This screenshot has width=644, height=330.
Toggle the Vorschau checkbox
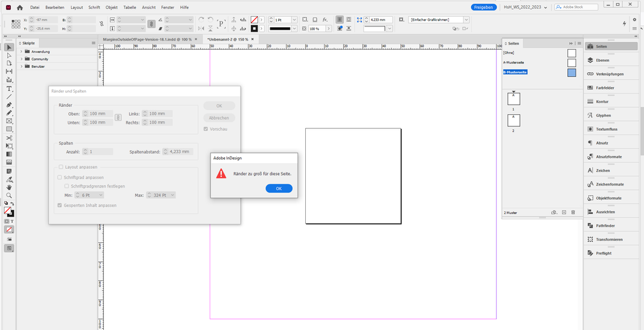[206, 129]
